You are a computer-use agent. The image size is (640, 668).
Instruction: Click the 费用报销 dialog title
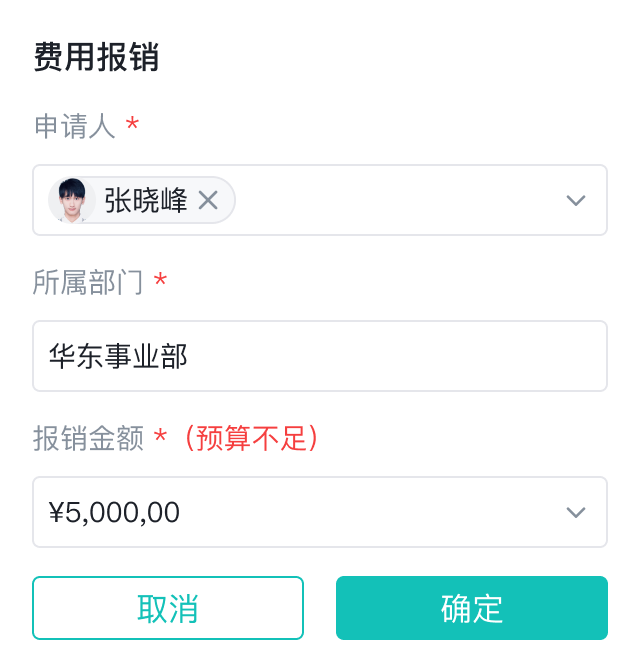(96, 58)
